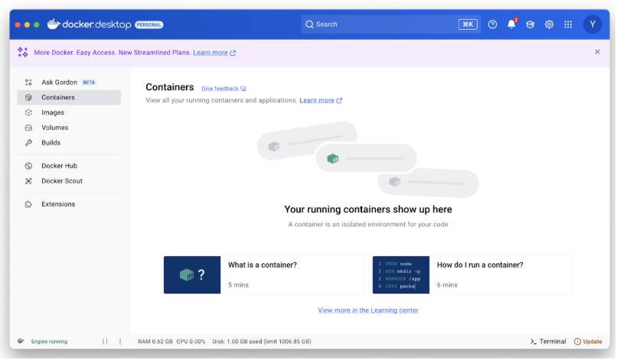Select Images in the sidebar
623x364 pixels.
[x=53, y=112]
